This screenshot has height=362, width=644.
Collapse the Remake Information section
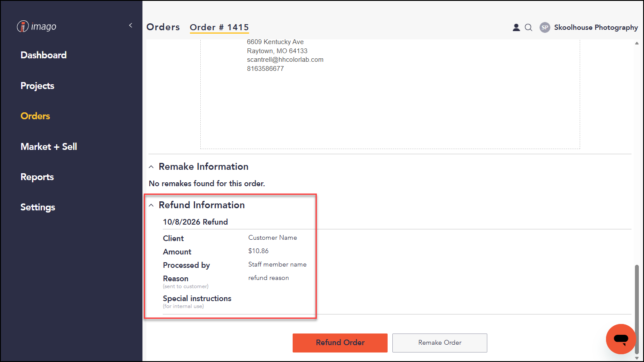(x=151, y=167)
